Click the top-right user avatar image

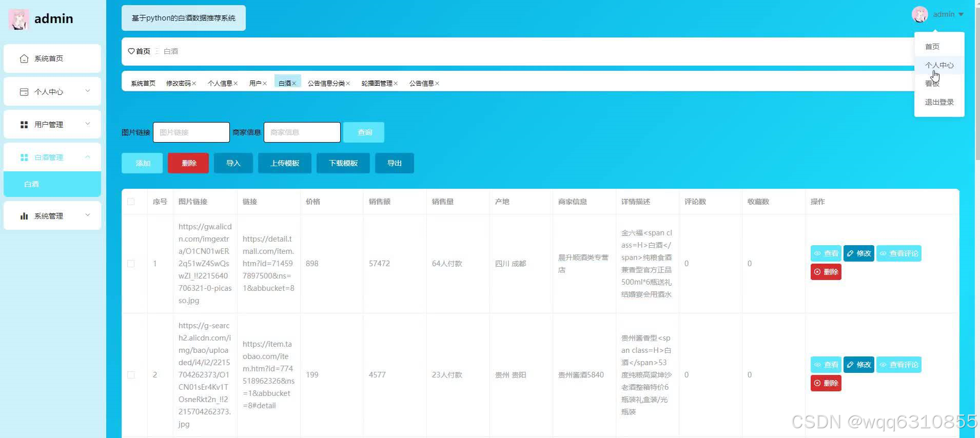[919, 14]
